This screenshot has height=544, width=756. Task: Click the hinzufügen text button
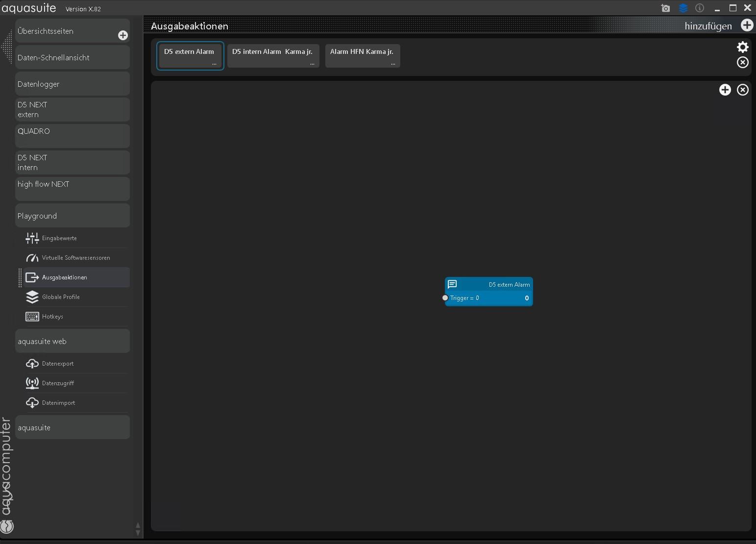pos(708,26)
